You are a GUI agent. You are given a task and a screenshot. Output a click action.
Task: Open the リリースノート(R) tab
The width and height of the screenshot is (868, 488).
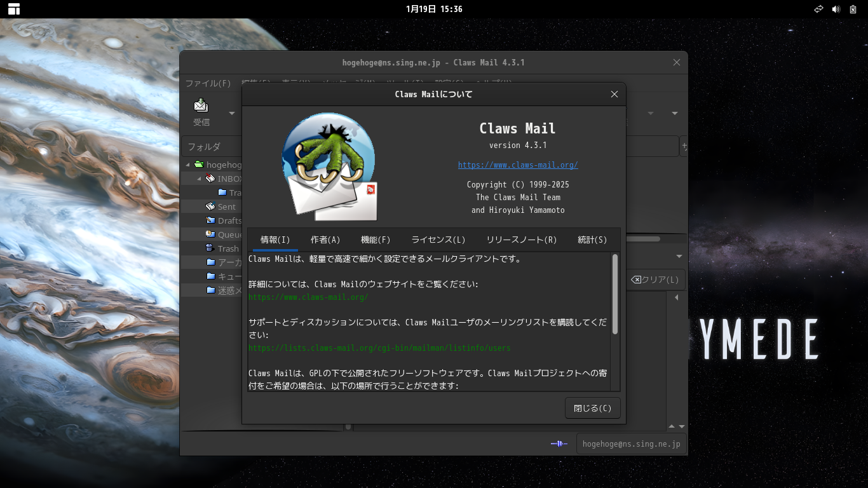[521, 240]
